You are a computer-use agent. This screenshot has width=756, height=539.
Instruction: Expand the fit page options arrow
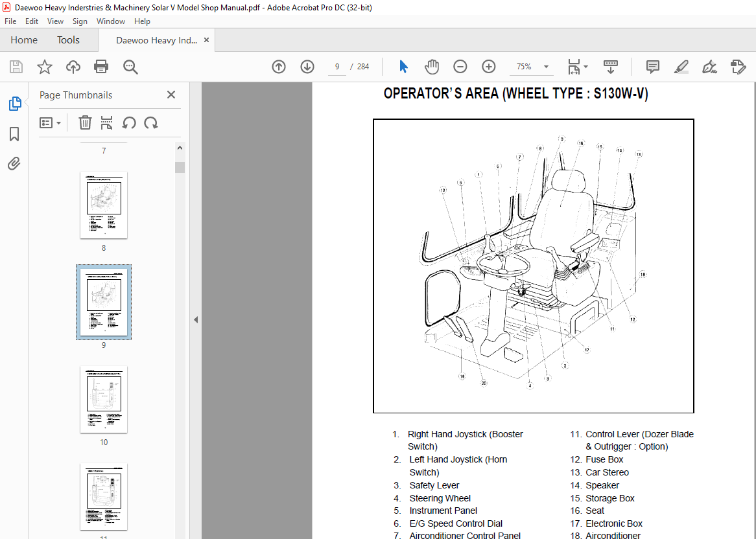(x=586, y=67)
